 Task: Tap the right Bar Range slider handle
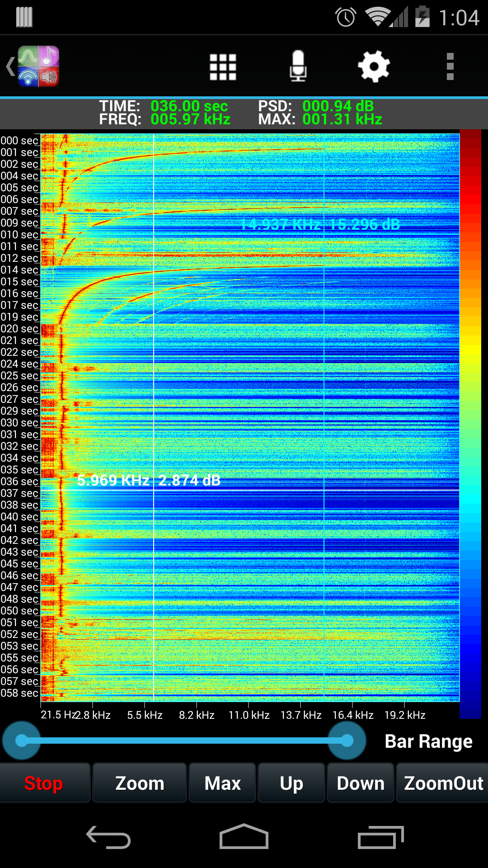[347, 741]
